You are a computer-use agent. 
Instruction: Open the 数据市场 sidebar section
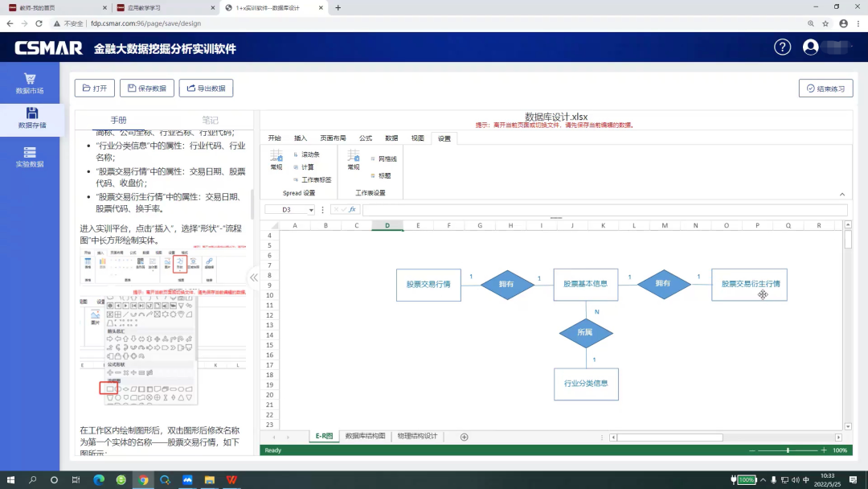tap(30, 84)
